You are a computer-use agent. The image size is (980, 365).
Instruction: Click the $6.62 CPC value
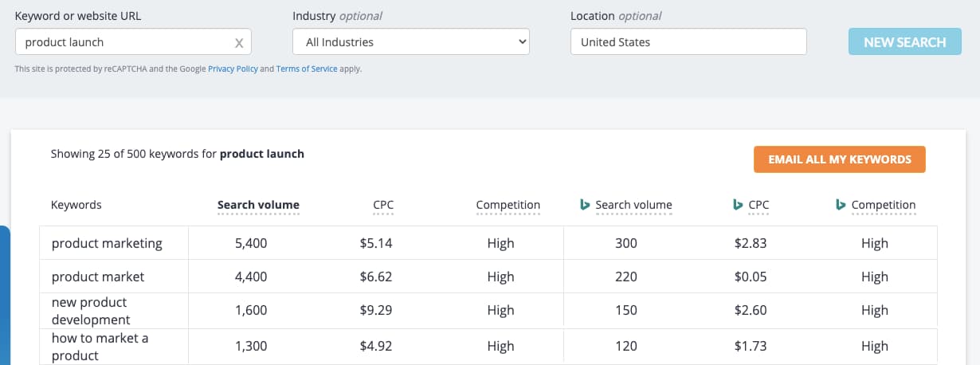(376, 277)
